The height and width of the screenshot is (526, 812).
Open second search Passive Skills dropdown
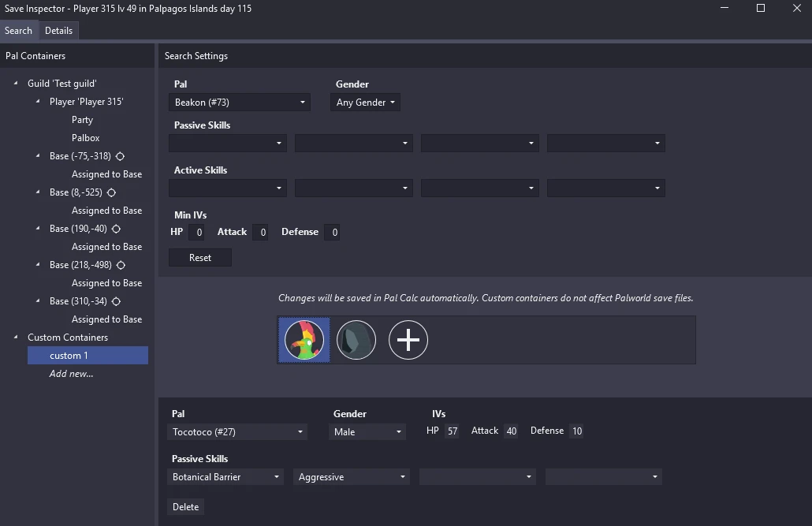(x=354, y=143)
